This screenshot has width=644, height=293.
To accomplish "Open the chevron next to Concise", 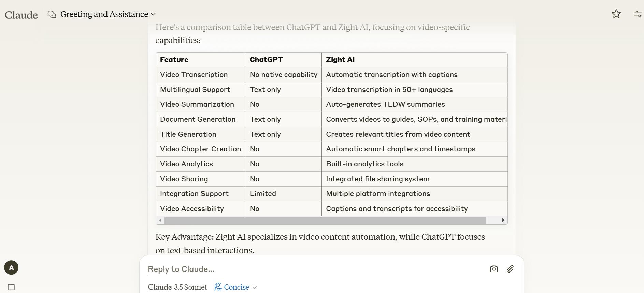I will pos(255,288).
